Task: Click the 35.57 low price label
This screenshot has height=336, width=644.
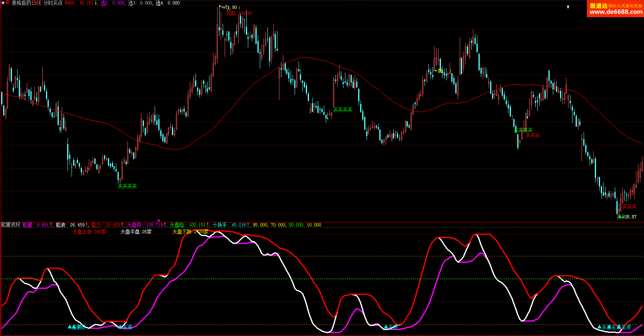Action: (630, 217)
